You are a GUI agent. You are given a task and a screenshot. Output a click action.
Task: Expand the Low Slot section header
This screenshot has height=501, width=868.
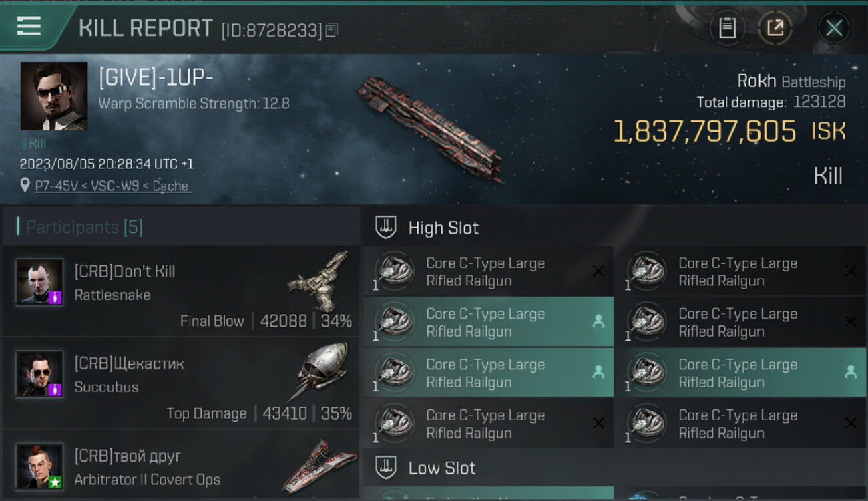pos(442,468)
